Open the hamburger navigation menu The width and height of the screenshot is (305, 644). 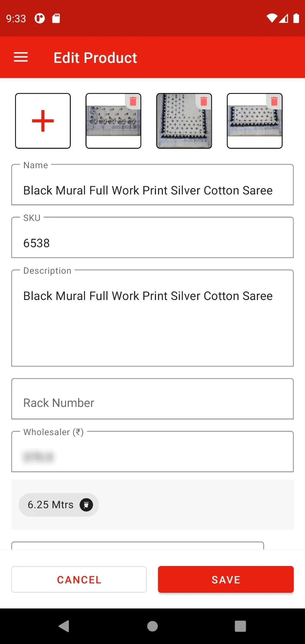[x=21, y=57]
